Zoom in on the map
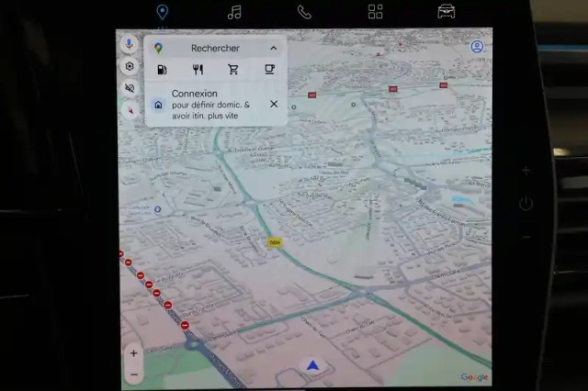Viewport: 588px width, 391px height. tap(133, 353)
